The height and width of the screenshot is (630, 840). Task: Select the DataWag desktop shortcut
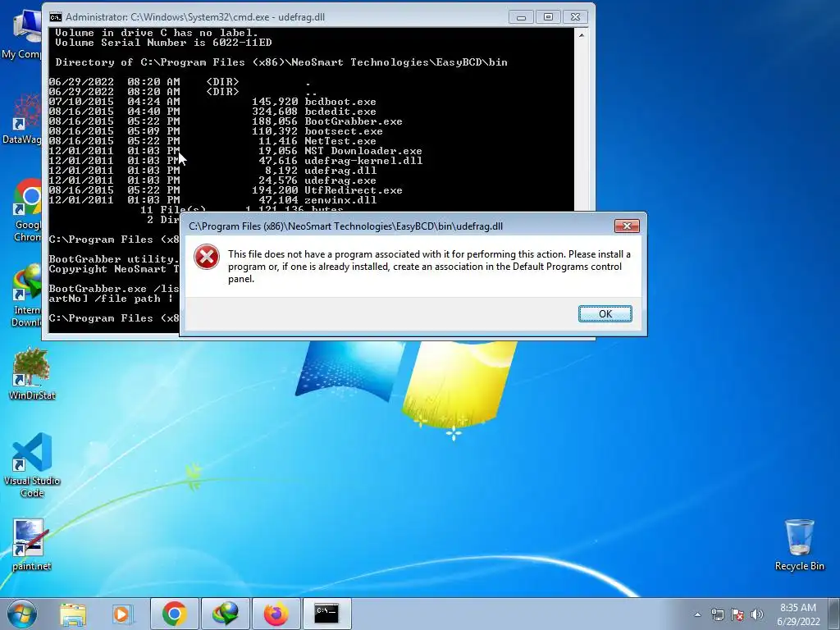[21, 119]
